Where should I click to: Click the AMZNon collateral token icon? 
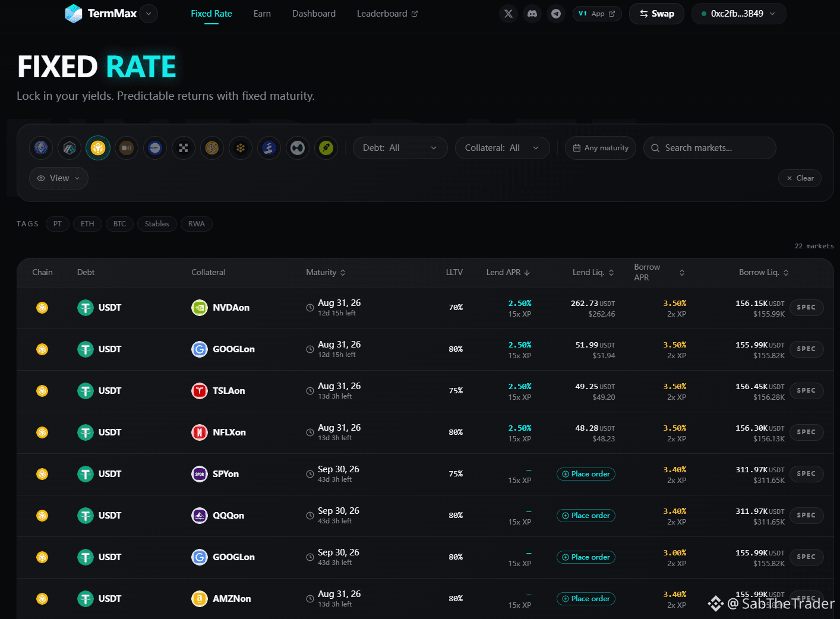coord(200,599)
